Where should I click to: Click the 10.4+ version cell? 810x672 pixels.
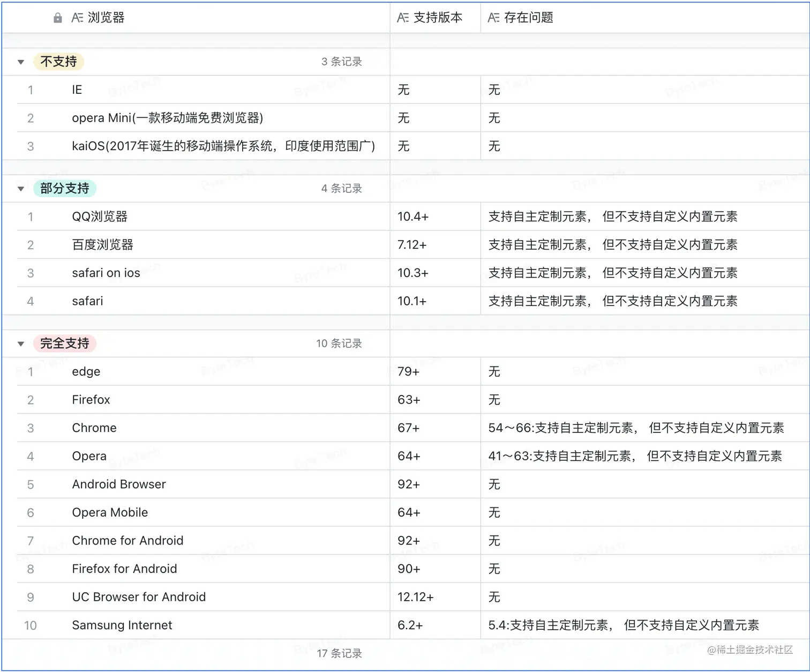coord(436,216)
